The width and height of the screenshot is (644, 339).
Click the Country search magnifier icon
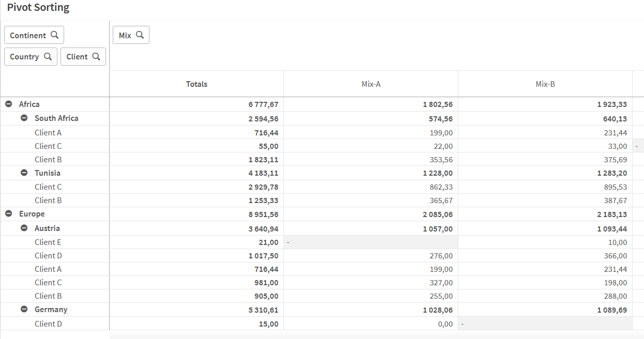(48, 56)
